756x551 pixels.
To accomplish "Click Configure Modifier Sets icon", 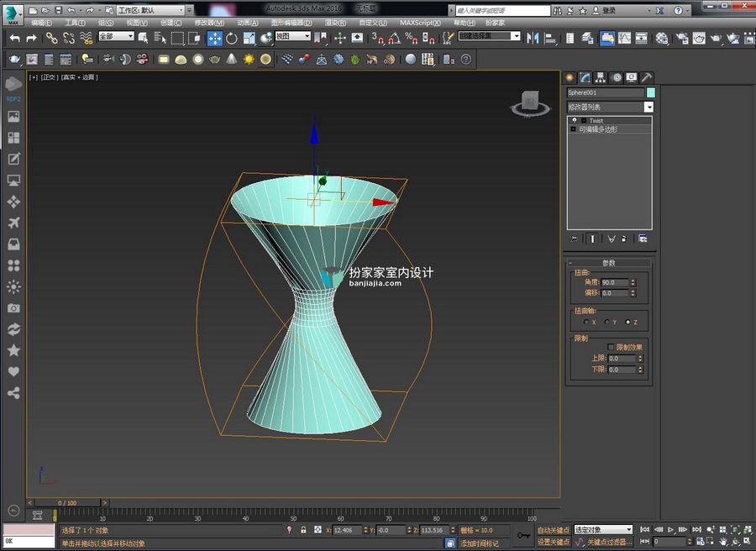I will click(643, 239).
